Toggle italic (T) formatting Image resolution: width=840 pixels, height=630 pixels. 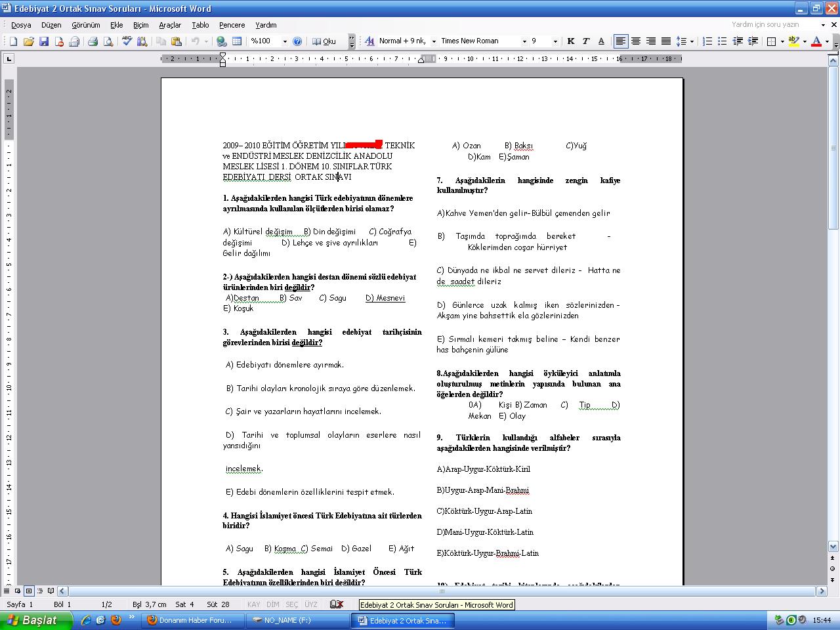tap(586, 41)
